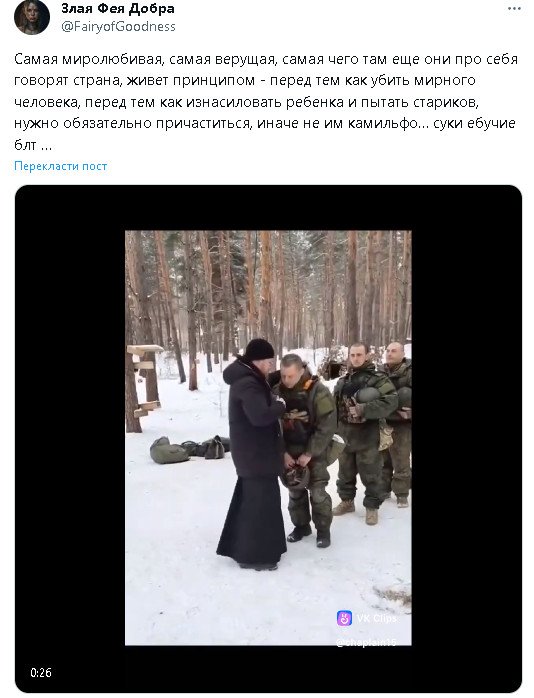Click the tweet text paragraph to open the post
Viewport: 534px width, 698px height.
(266, 102)
